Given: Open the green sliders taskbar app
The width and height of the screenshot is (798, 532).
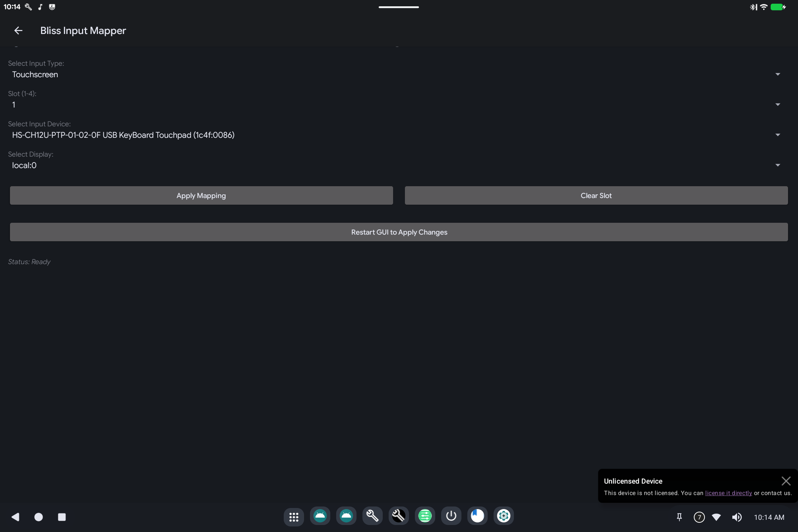Looking at the screenshot, I should pyautogui.click(x=425, y=516).
